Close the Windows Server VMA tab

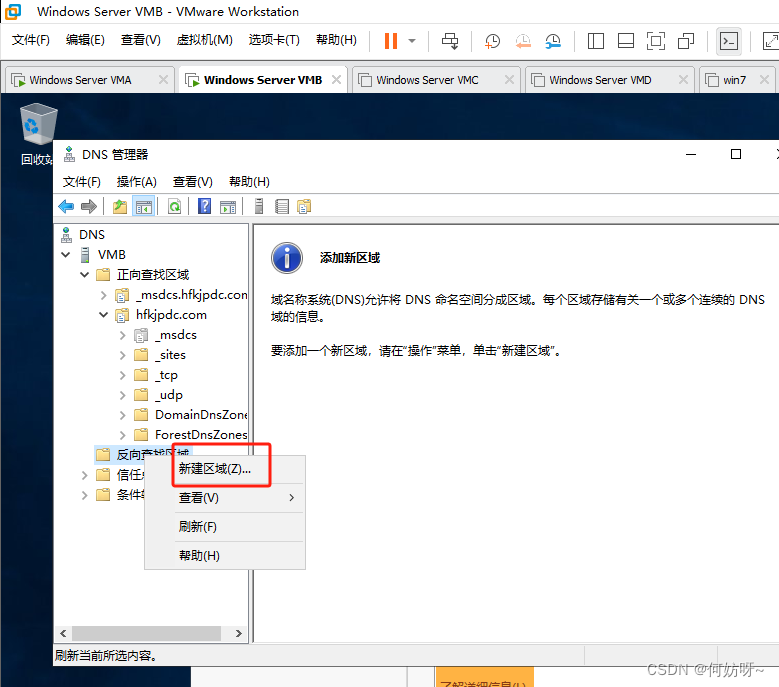[x=163, y=79]
